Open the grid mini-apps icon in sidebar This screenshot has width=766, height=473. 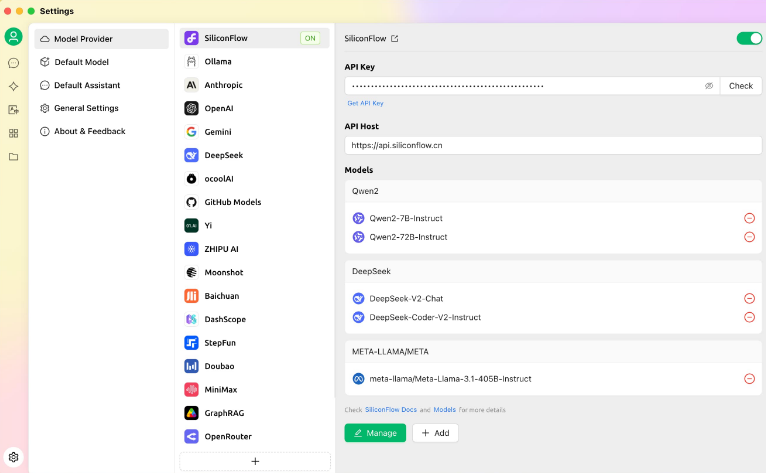pyautogui.click(x=13, y=133)
